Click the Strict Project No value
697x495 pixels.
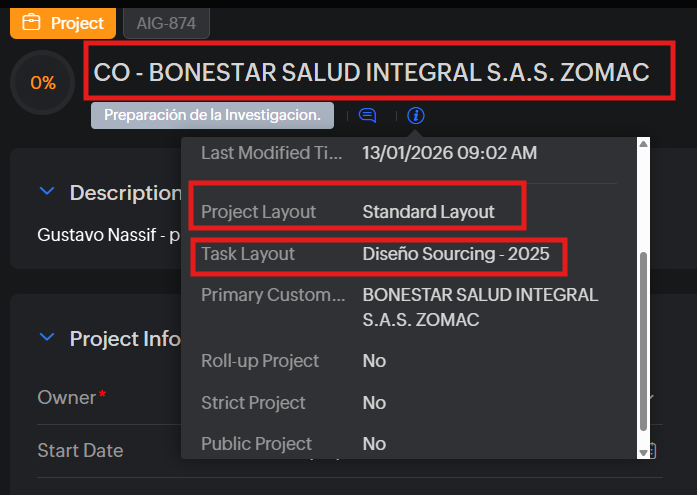(374, 403)
